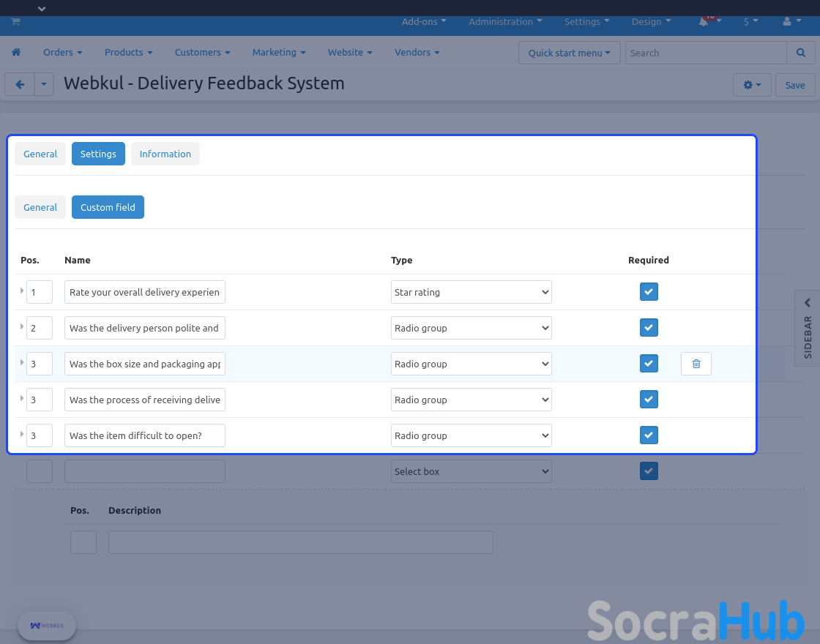Open the shopping cart icon at top left
The image size is (820, 644).
pyautogui.click(x=15, y=21)
